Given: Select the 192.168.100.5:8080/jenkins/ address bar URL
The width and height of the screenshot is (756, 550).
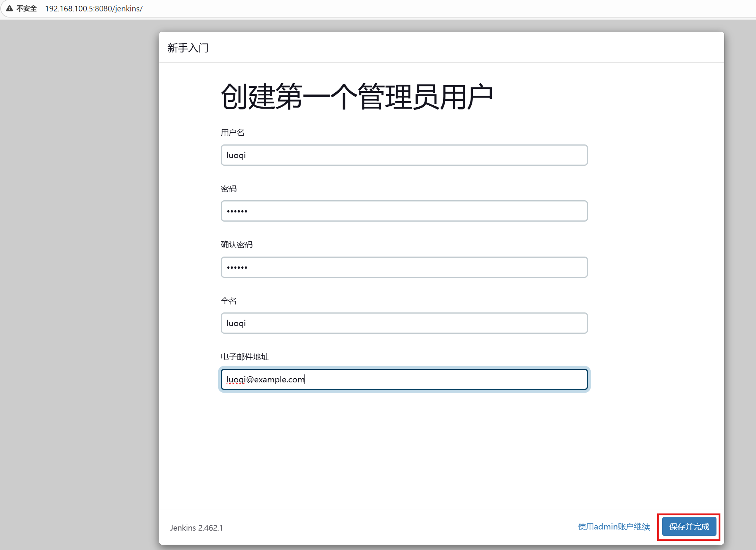Looking at the screenshot, I should (94, 8).
